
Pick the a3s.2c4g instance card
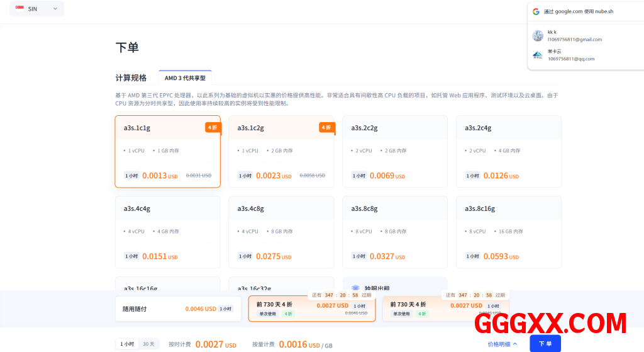pos(508,151)
